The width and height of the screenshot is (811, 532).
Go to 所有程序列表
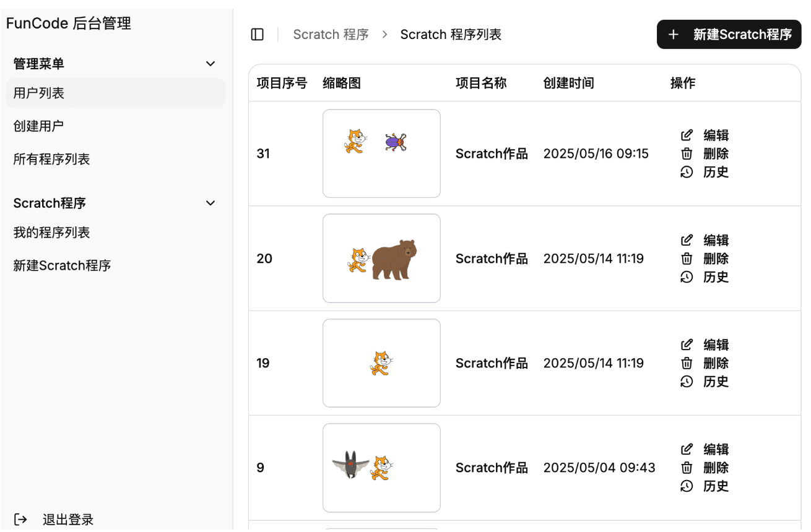coord(51,160)
